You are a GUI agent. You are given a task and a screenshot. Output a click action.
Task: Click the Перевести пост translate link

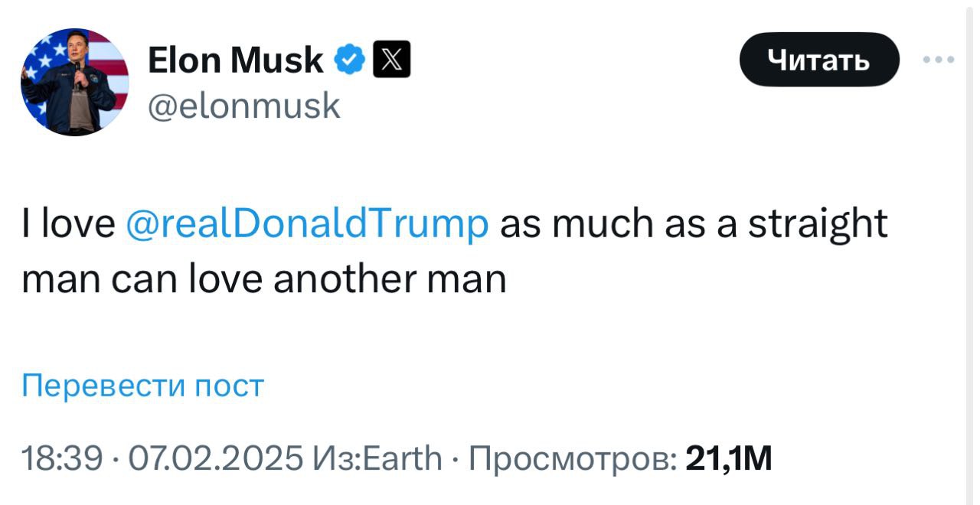click(x=142, y=386)
